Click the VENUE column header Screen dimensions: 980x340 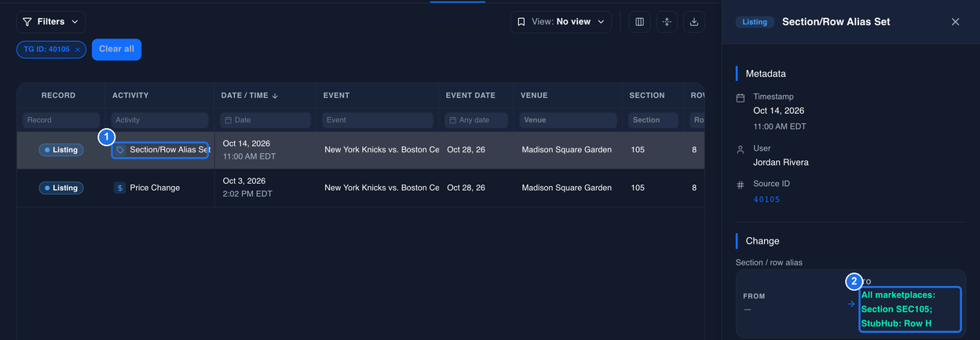pos(534,96)
